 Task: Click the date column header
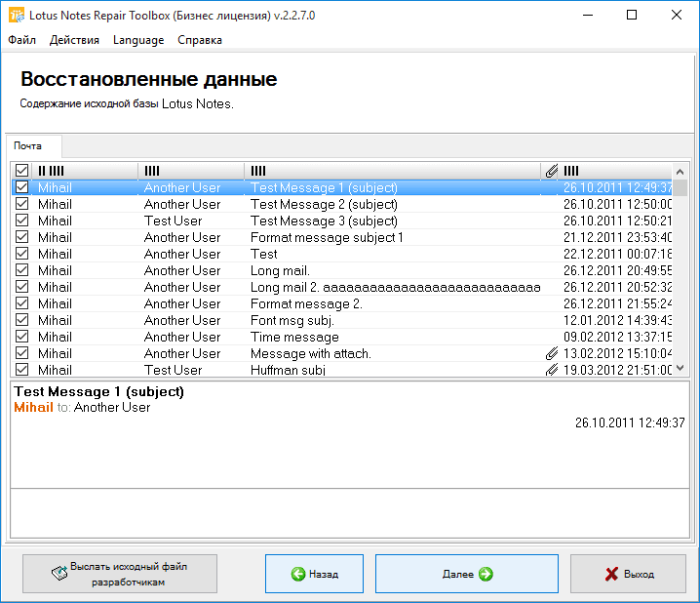pos(615,171)
